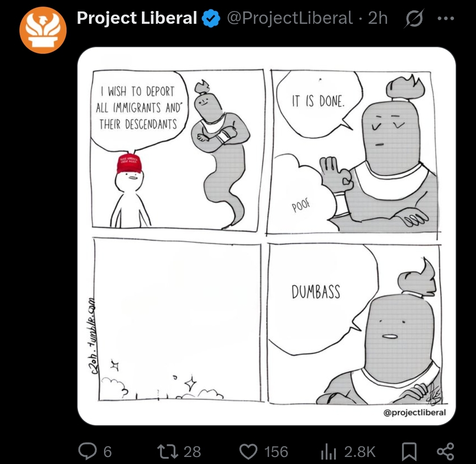Bookmark this post
This screenshot has width=476, height=464.
[x=409, y=451]
